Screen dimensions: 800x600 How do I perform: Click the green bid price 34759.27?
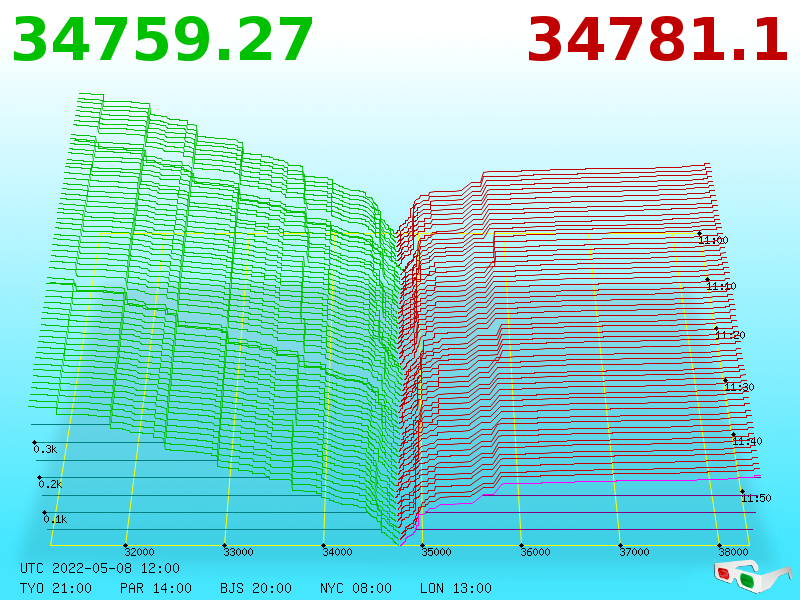click(x=162, y=40)
